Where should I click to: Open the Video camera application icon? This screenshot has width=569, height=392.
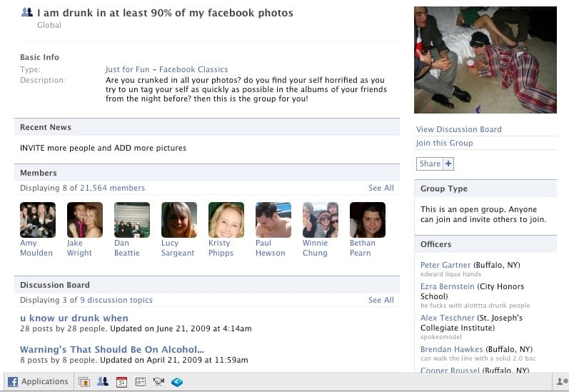[x=158, y=382]
